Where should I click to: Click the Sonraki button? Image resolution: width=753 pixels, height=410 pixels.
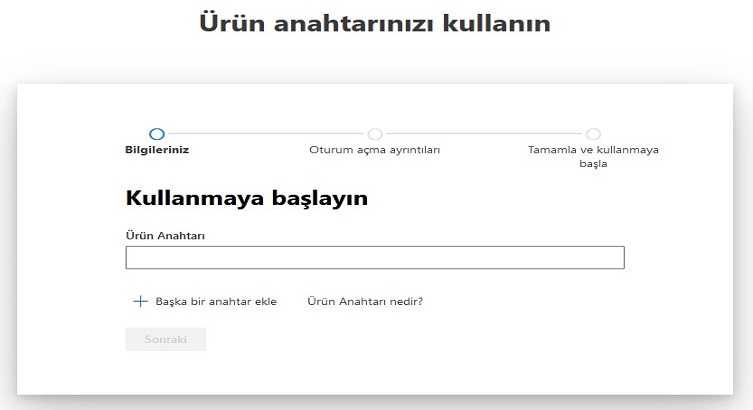point(166,339)
